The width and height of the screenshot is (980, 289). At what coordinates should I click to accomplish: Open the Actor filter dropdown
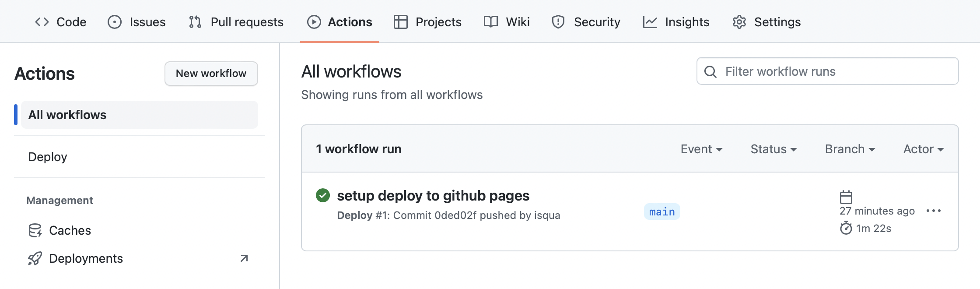pyautogui.click(x=924, y=149)
